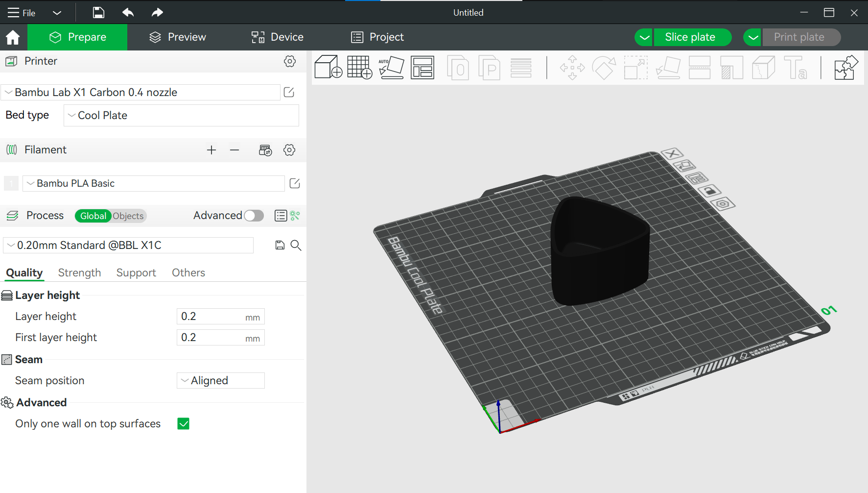Open the Assembly view icon
Viewport: 868px width, 493px height.
pyautogui.click(x=846, y=67)
